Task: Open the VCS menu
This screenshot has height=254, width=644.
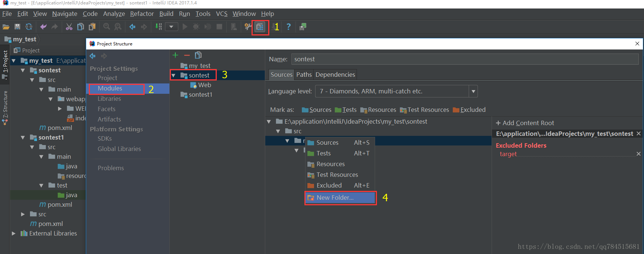Action: pos(222,14)
